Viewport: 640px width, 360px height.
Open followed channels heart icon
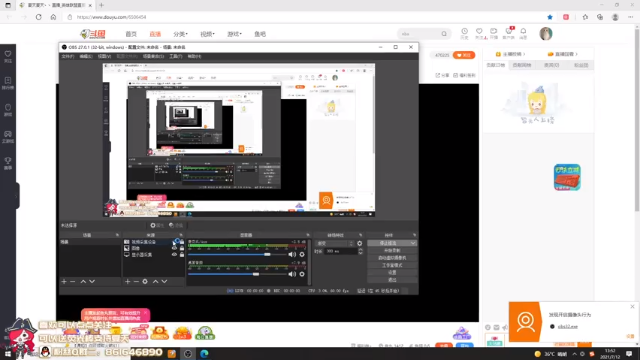tap(479, 33)
